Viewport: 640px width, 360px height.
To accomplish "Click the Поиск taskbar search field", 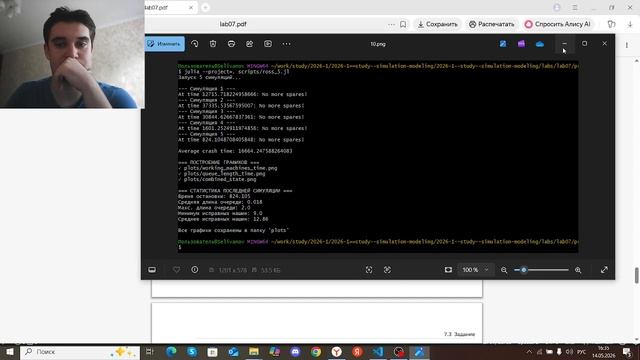I will [x=80, y=352].
